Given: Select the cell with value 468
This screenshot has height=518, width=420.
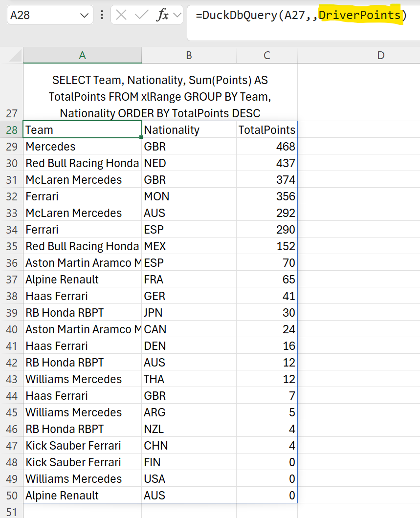Looking at the screenshot, I should (x=266, y=147).
